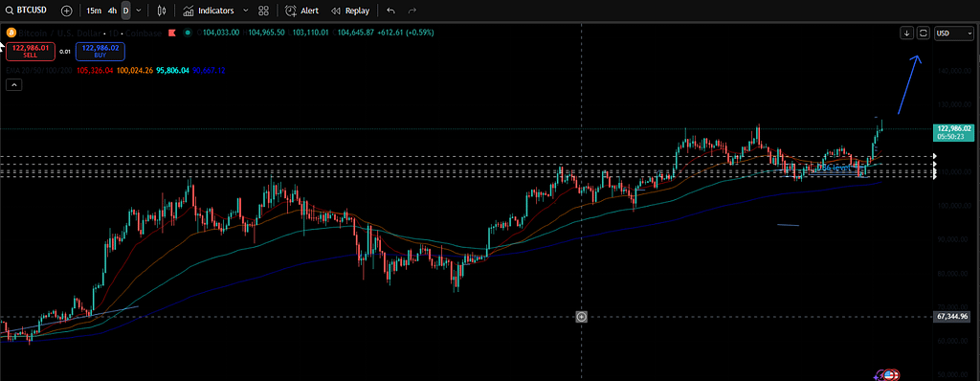
Task: Click the red flag icon in the legend
Action: (x=172, y=33)
